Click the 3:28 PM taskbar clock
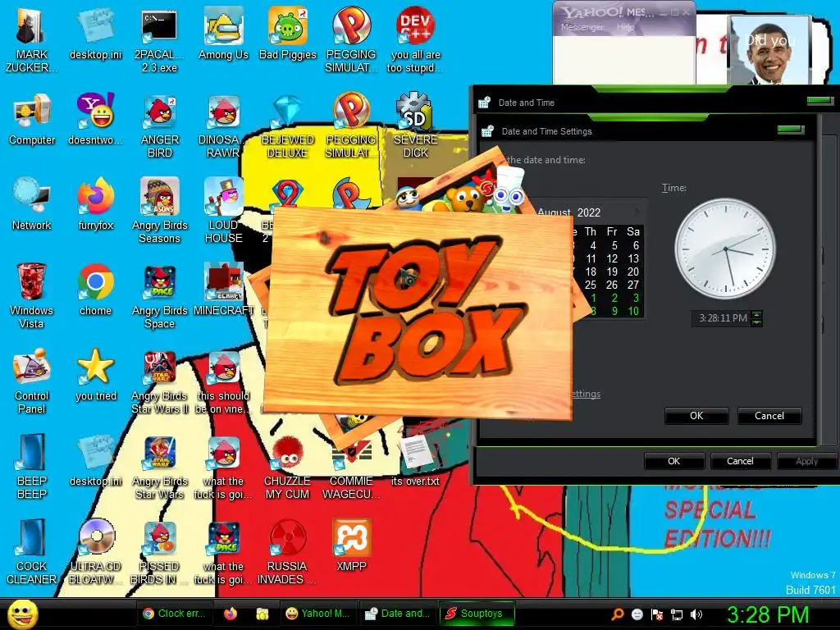Viewport: 840px width, 630px height. [767, 614]
